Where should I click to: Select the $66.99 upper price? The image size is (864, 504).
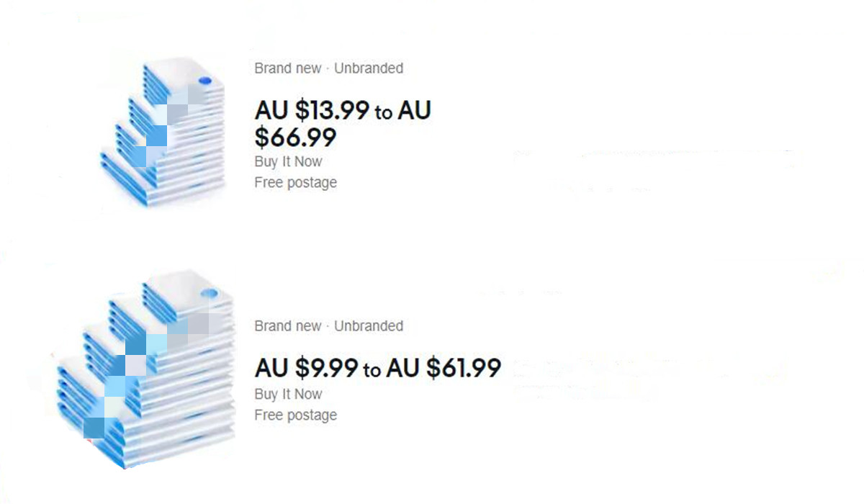tap(296, 137)
